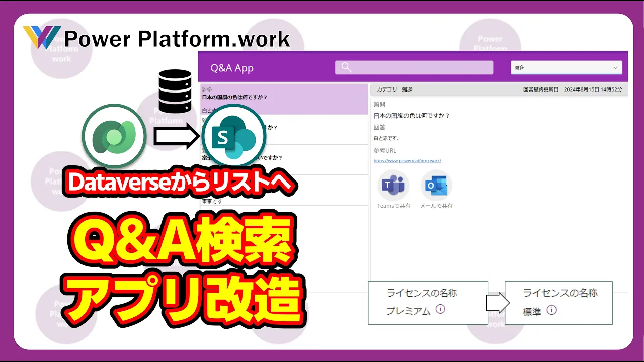Click the Dataverse logo icon
The width and height of the screenshot is (644, 362).
pos(114,136)
